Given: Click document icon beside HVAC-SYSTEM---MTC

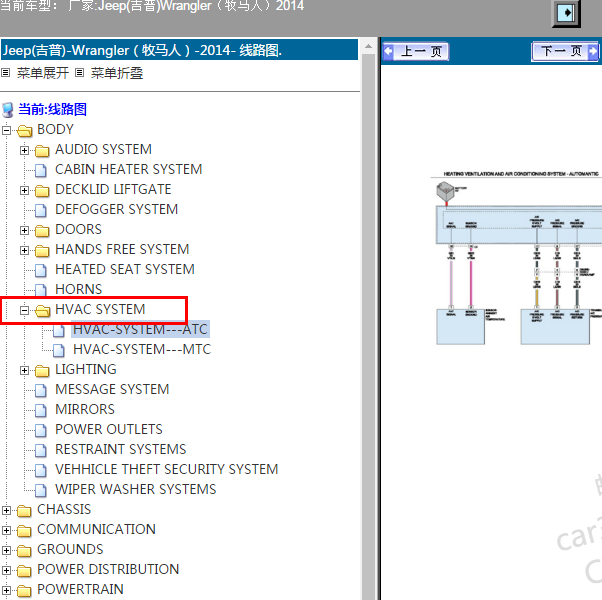Looking at the screenshot, I should pos(59,350).
